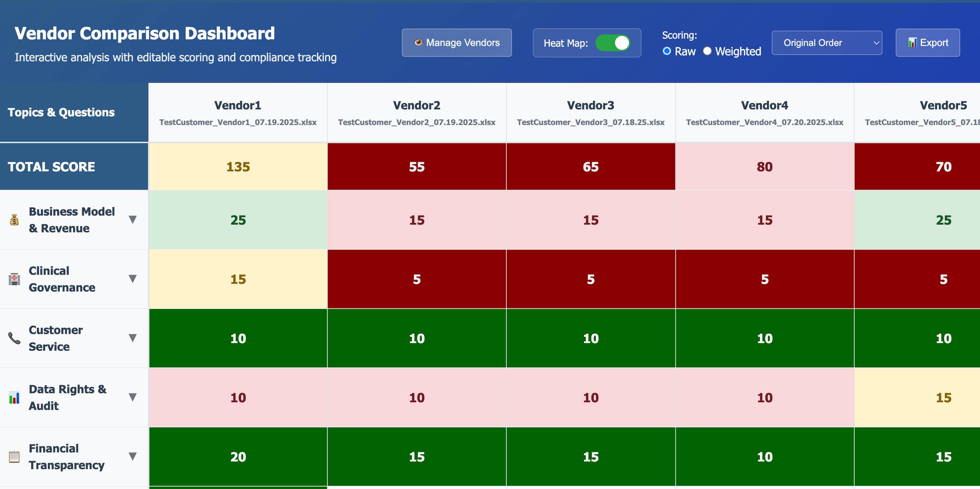Click the money bag Business Model icon
Viewport: 980px width, 489px height.
click(x=14, y=220)
